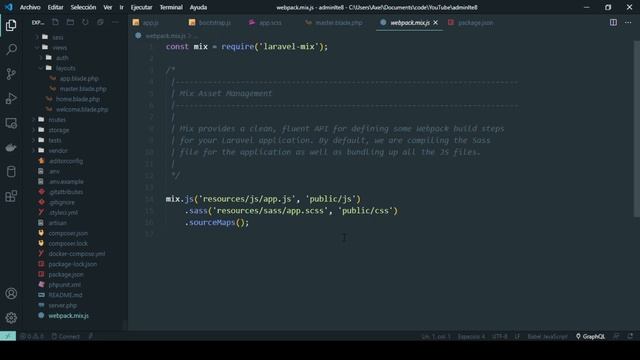The image size is (640, 360).
Task: Open the Ejecutar menu
Action: 141,7
